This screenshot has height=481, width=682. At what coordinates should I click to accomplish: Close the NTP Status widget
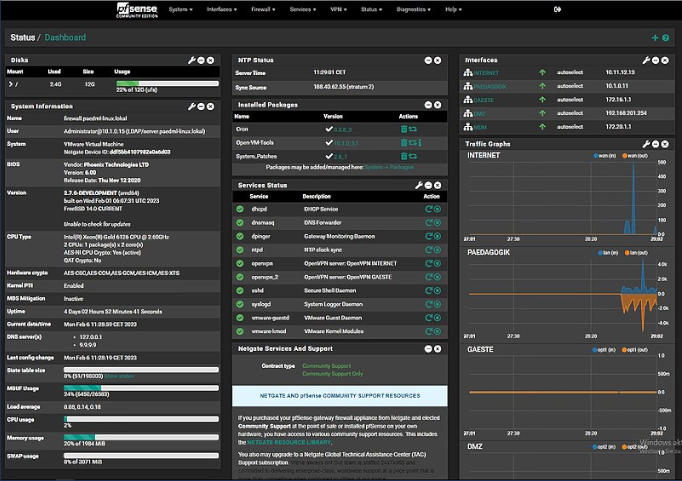point(438,60)
